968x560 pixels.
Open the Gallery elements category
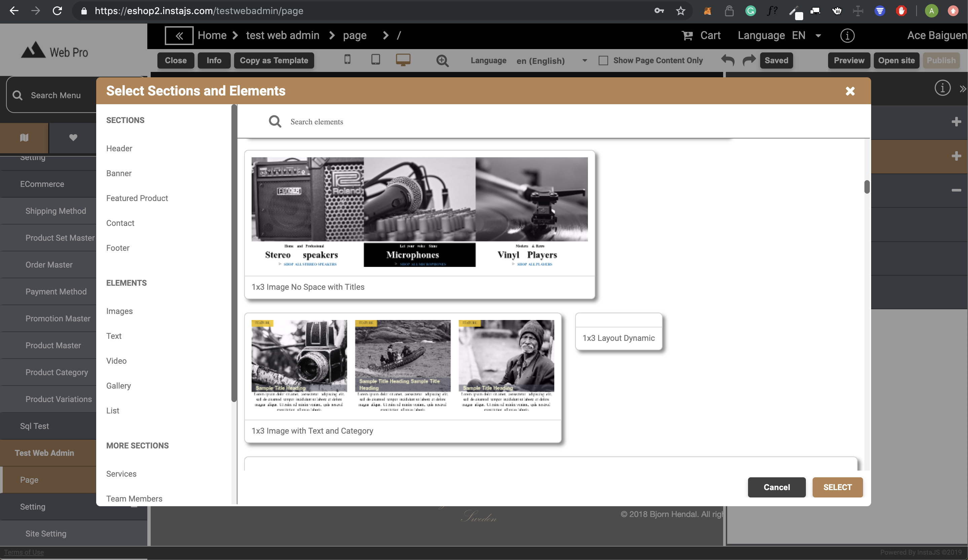click(118, 386)
